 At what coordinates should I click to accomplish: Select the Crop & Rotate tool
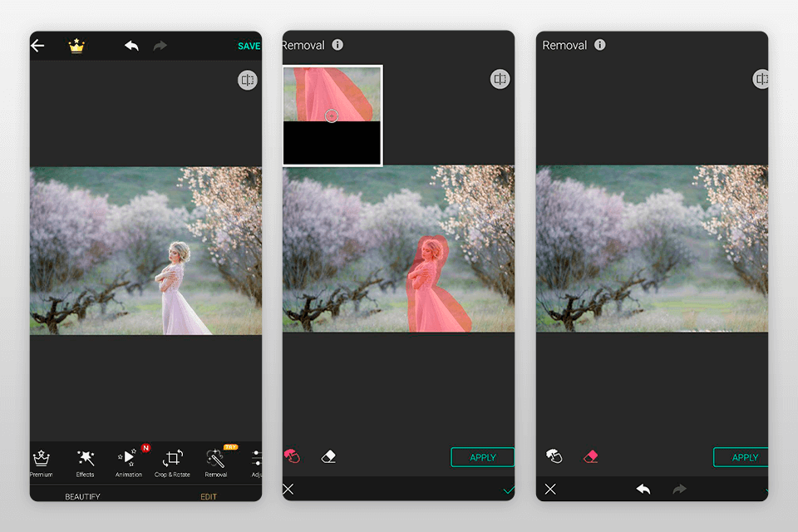point(172,462)
